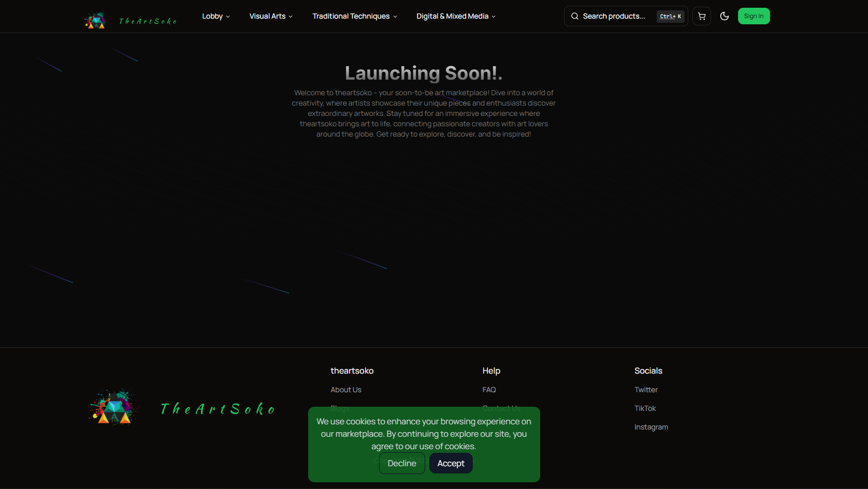Open Digital & Mixed Media menu
This screenshot has height=489, width=868.
coord(455,16)
